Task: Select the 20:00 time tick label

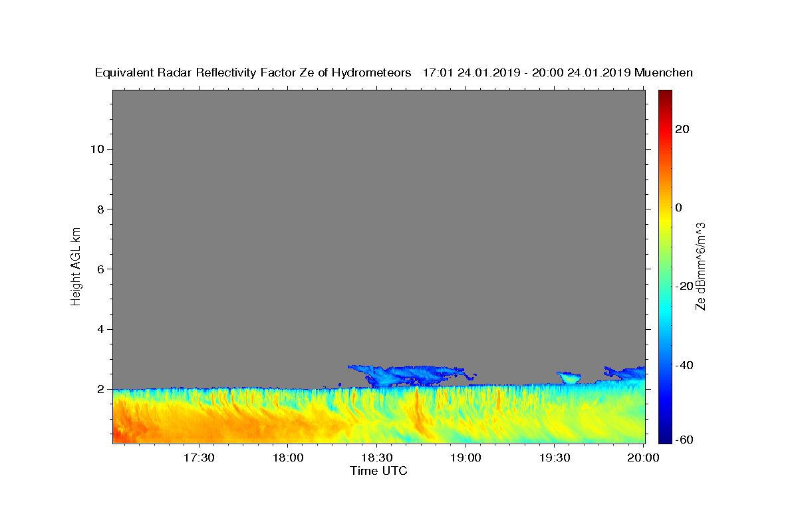Action: pos(644,458)
